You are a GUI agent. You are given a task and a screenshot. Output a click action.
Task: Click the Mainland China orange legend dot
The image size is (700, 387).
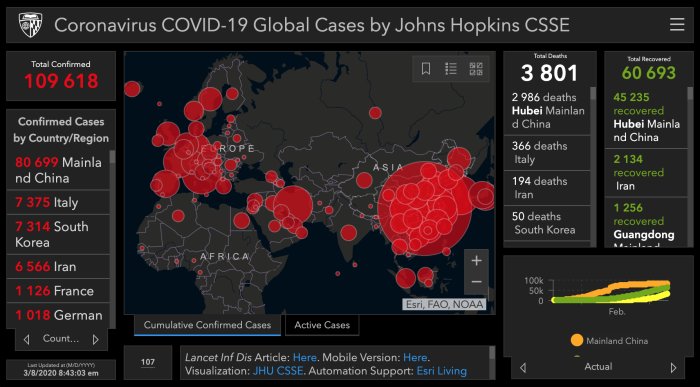click(577, 341)
